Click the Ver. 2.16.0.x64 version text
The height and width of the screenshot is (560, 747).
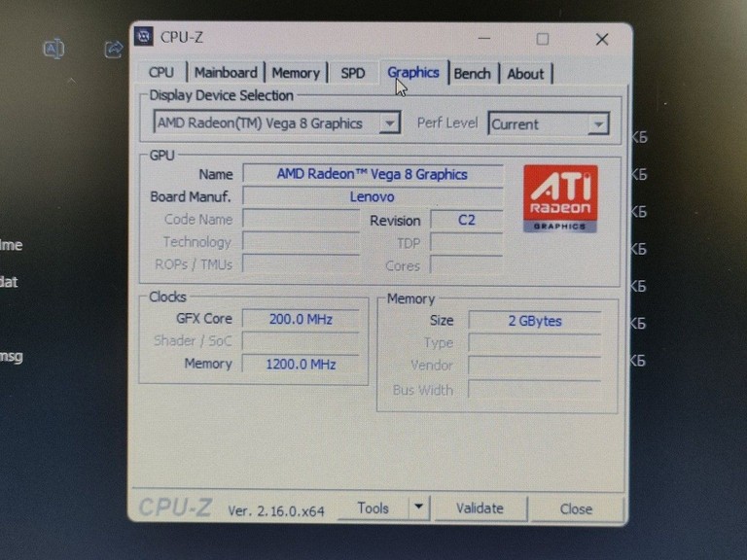point(276,511)
